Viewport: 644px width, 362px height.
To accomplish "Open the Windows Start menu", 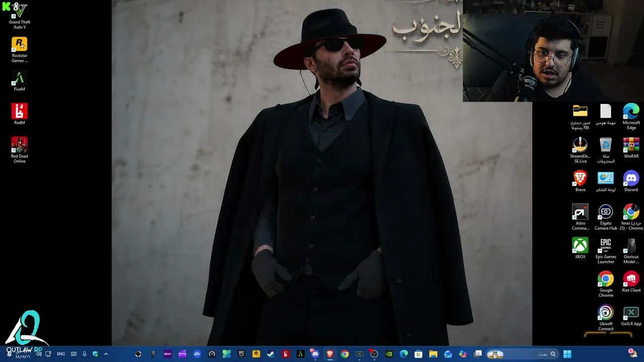I will click(x=567, y=354).
